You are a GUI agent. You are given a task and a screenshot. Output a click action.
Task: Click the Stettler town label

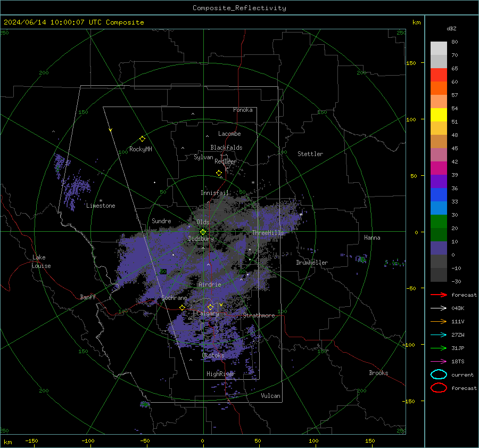coord(310,154)
